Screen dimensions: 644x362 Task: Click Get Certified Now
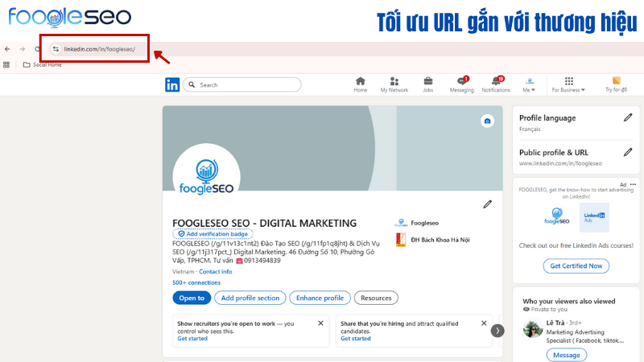click(576, 266)
